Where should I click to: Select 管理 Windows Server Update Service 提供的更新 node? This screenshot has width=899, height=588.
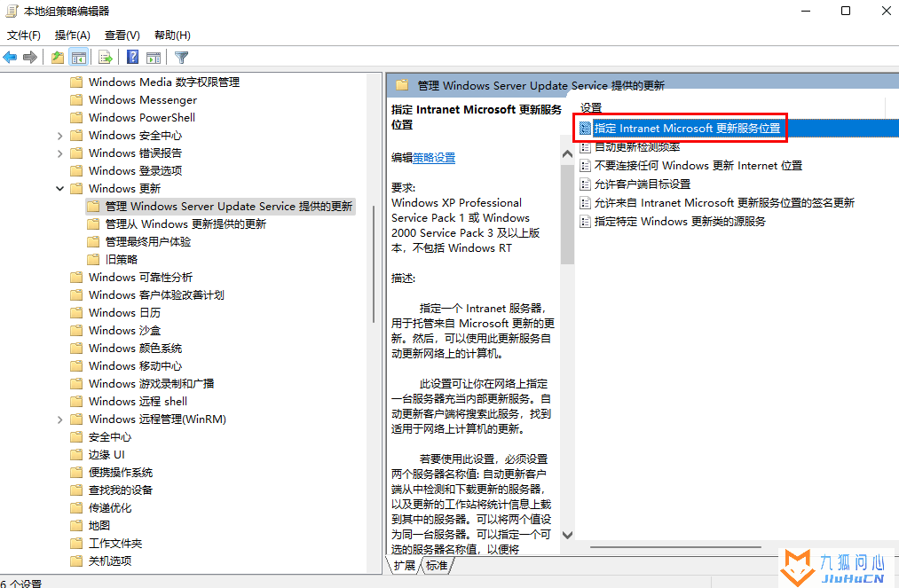click(x=229, y=207)
